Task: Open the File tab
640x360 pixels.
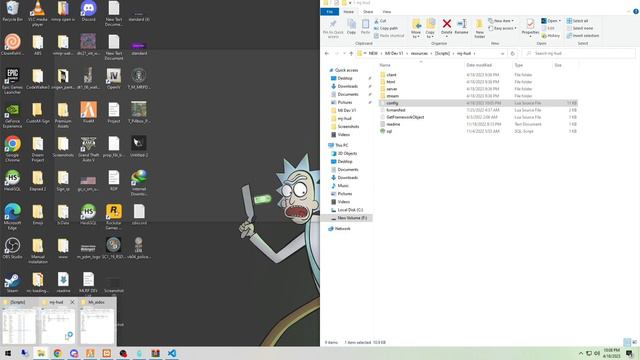Action: pos(330,12)
